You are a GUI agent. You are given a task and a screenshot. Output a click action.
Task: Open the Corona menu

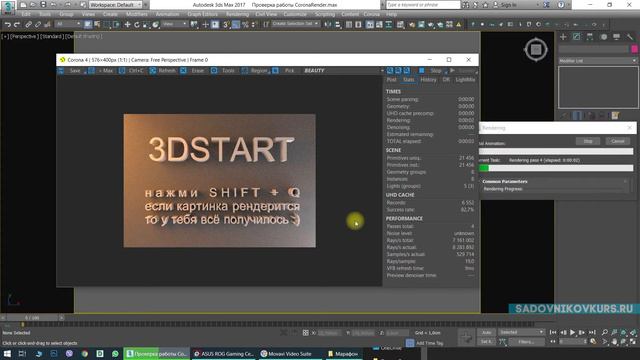click(371, 14)
